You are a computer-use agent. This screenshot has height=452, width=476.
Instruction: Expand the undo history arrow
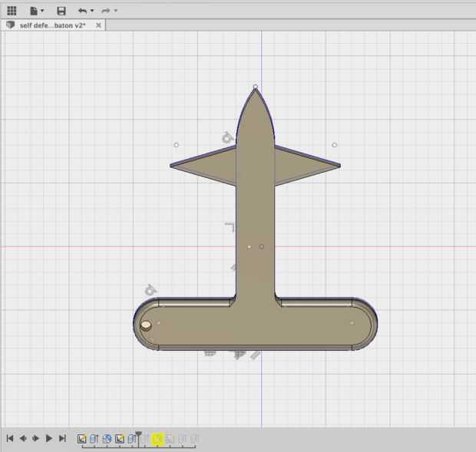coord(92,11)
